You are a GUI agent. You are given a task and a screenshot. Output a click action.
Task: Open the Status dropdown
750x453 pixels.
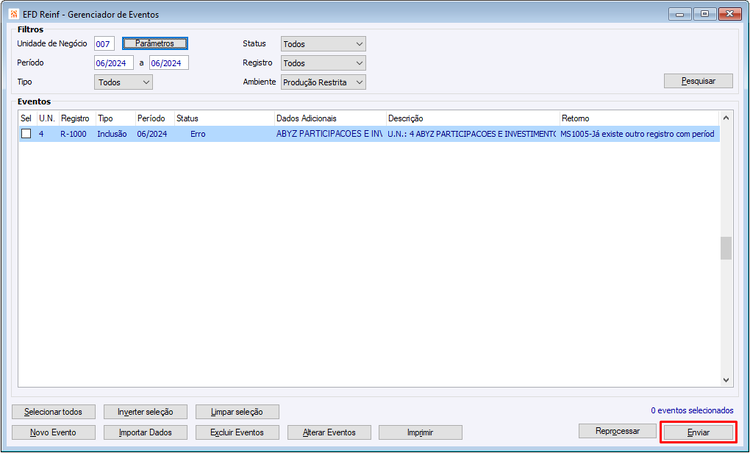click(x=323, y=44)
